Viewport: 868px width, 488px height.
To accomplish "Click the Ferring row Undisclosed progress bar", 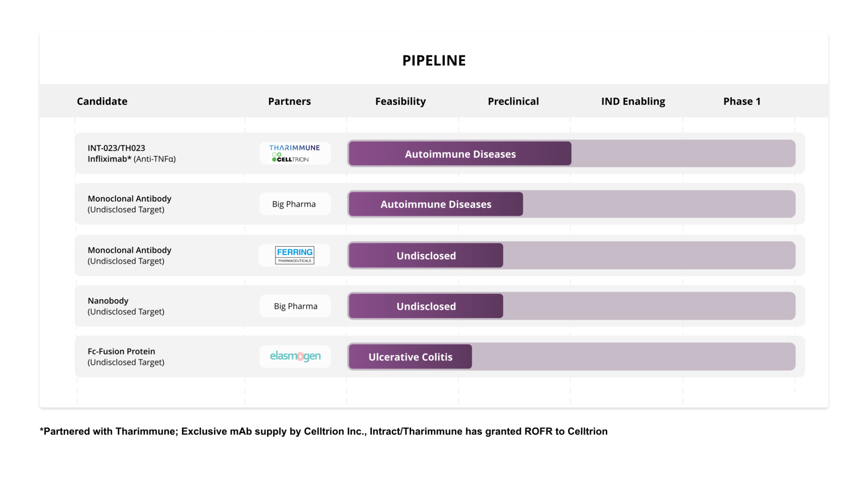I will point(426,255).
